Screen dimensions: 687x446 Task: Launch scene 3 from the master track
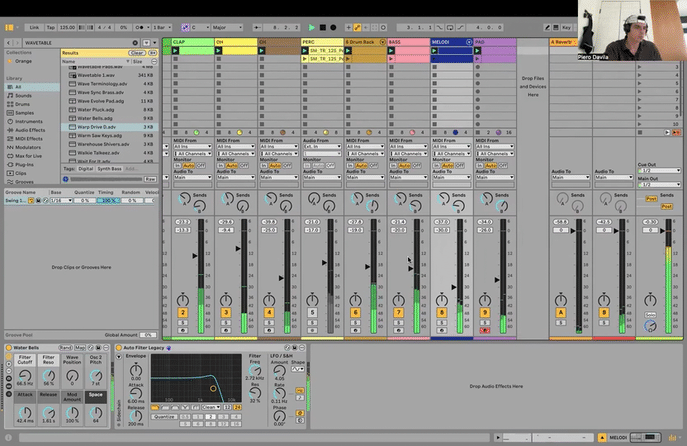coord(640,67)
